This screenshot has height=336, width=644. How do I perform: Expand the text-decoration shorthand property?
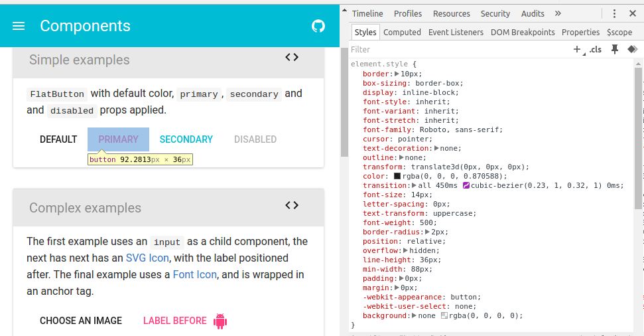pos(436,149)
